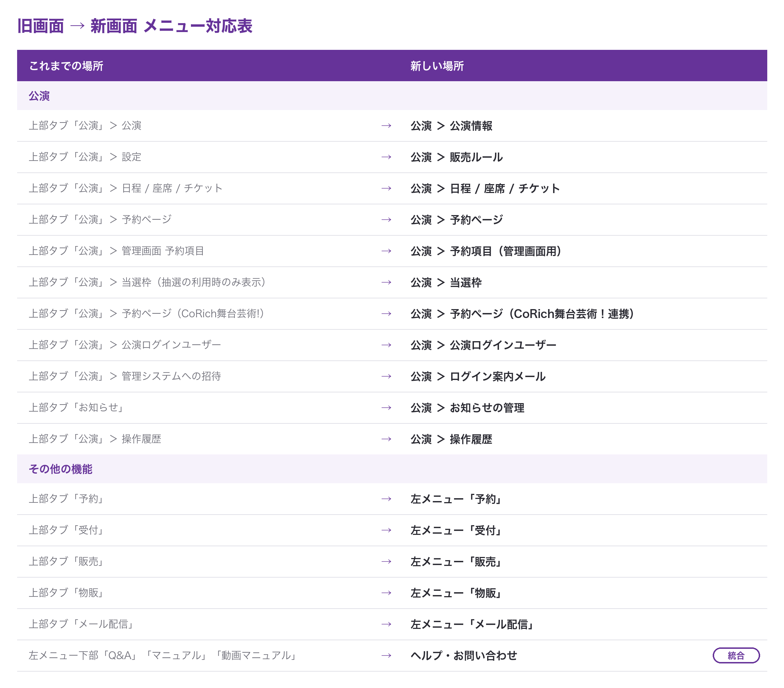Click the text 公演 > 販売ルール
Image resolution: width=784 pixels, height=688 pixels.
click(457, 157)
